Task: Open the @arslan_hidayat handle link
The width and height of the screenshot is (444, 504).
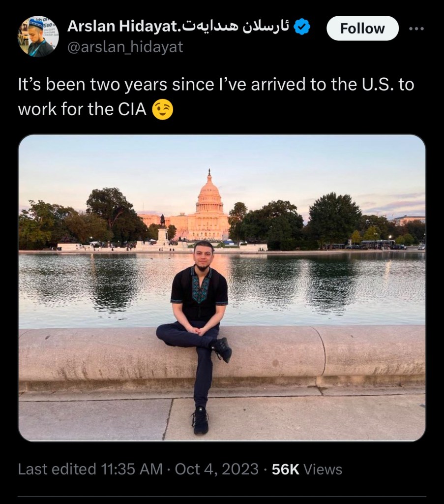Action: click(x=125, y=47)
